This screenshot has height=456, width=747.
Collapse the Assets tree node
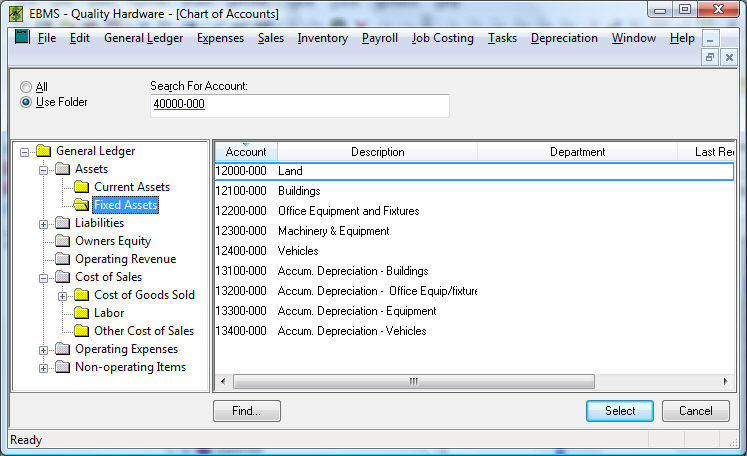(43, 170)
